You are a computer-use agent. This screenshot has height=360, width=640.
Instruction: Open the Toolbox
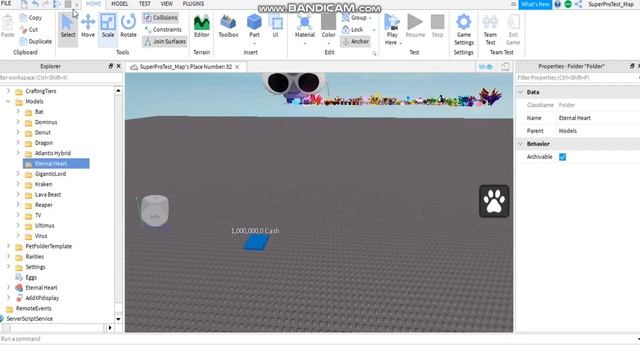pos(228,26)
